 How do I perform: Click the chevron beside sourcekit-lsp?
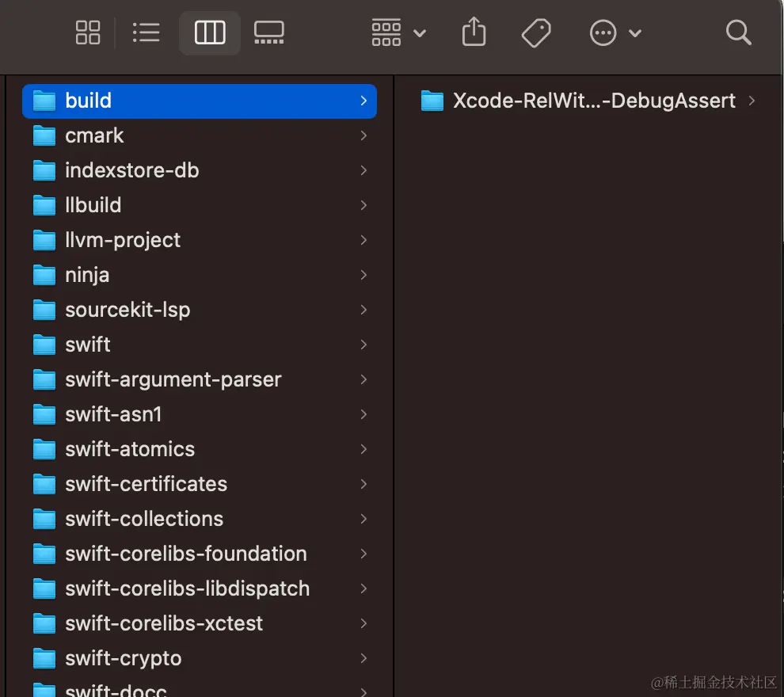[363, 310]
